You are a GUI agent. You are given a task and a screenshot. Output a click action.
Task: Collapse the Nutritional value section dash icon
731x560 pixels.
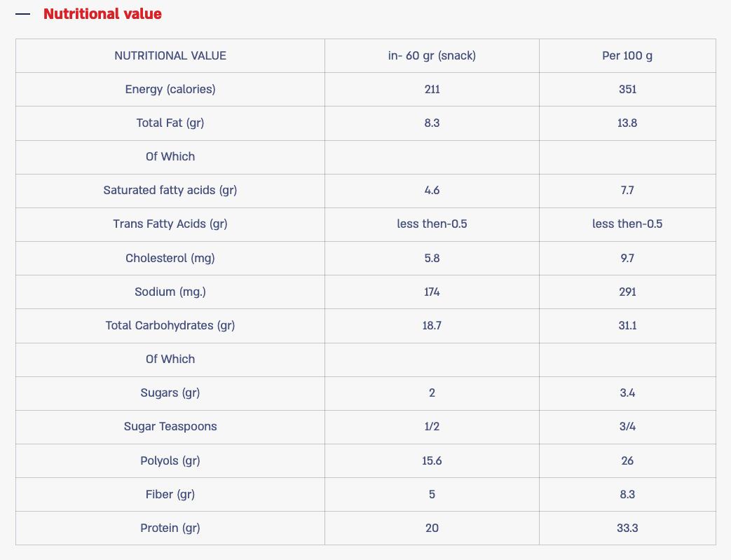[x=23, y=14]
